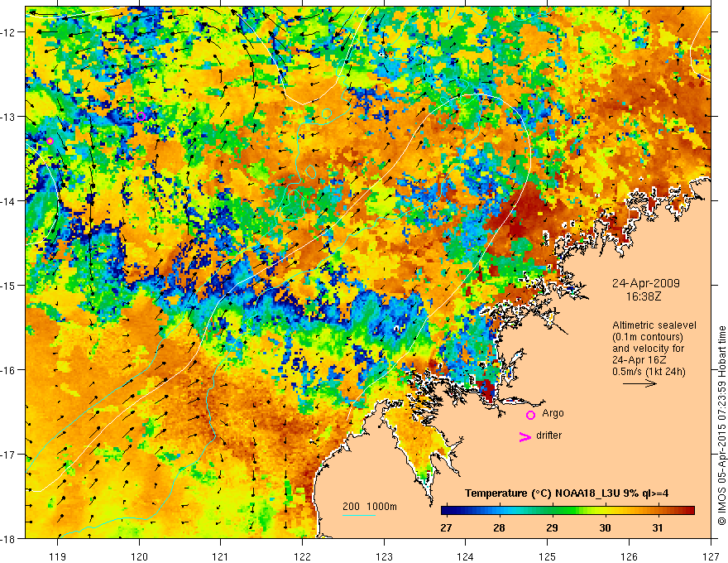Click latitude axis label -12

coord(9,32)
